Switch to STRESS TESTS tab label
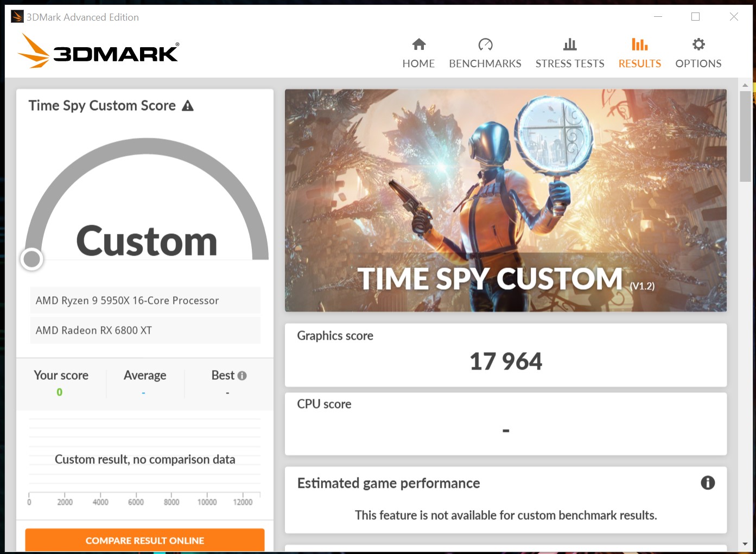Viewport: 756px width, 554px height. tap(570, 63)
